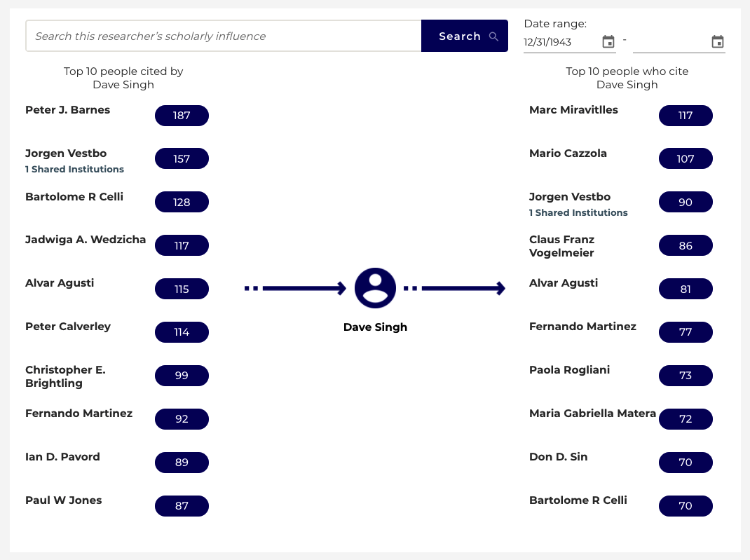This screenshot has width=750, height=560.
Task: Focus the scholarly influence search field
Action: pyautogui.click(x=224, y=36)
